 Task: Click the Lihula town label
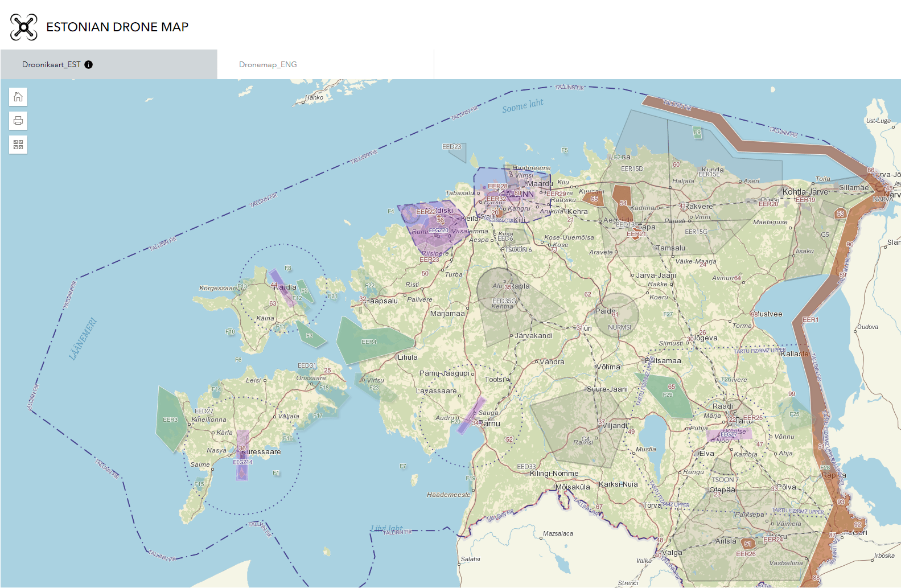tap(408, 357)
